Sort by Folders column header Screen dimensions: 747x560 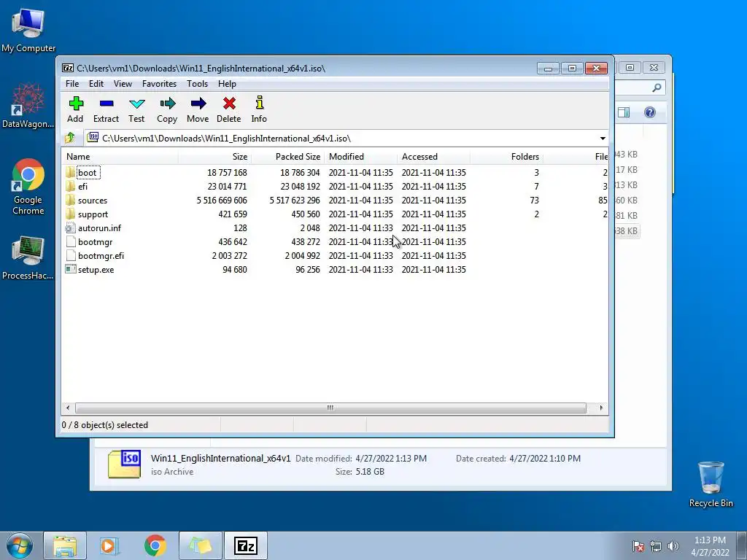tap(506, 157)
